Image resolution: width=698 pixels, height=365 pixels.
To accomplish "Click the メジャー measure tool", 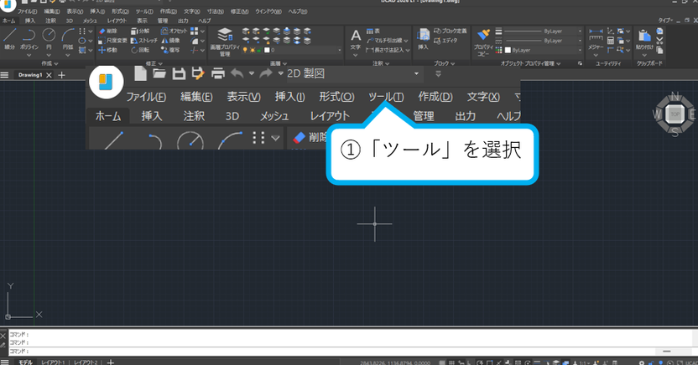I will (596, 39).
